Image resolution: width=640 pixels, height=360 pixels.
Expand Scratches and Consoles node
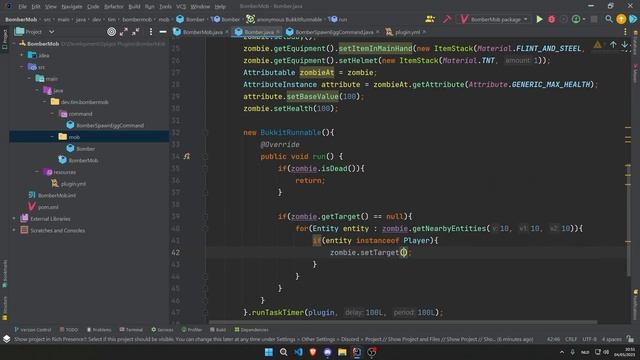click(14, 230)
